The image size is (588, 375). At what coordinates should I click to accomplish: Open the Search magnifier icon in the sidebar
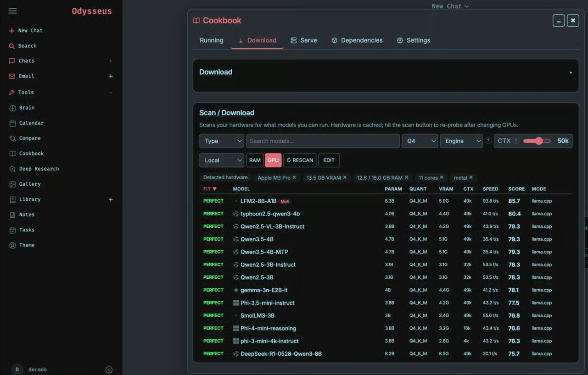[x=12, y=46]
